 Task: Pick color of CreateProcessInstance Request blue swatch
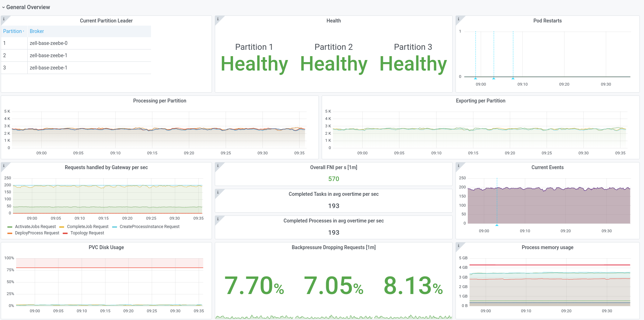pos(115,227)
